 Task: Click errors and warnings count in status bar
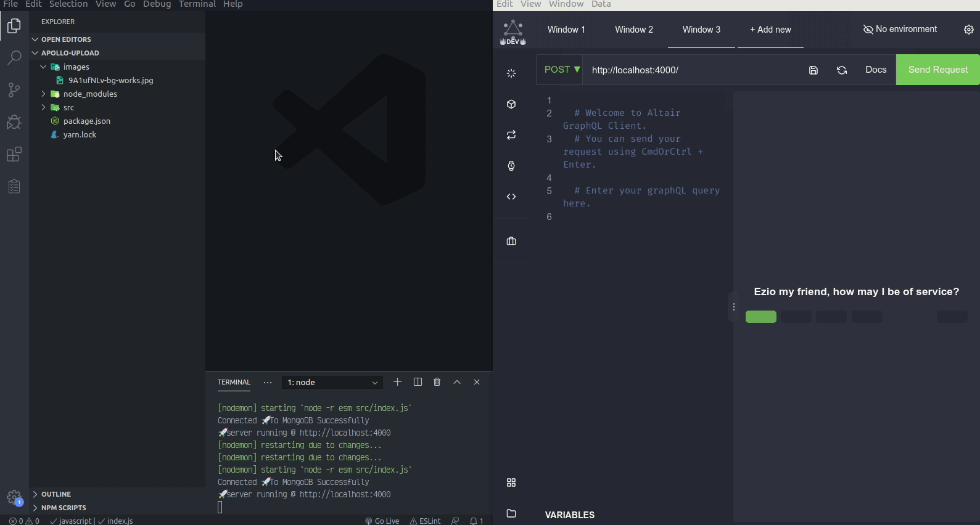click(25, 521)
